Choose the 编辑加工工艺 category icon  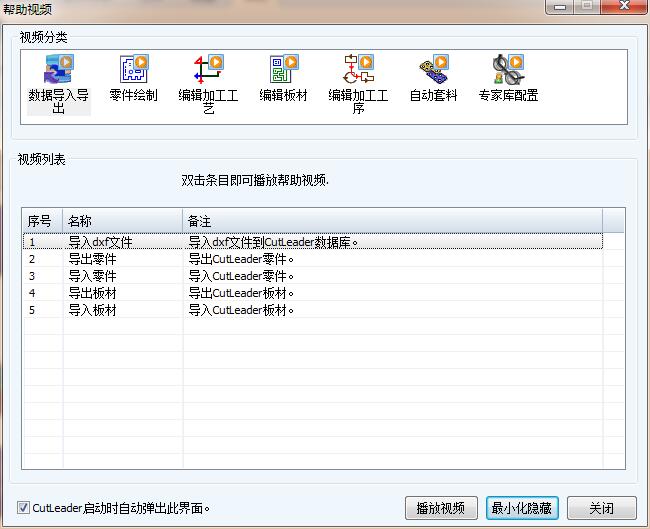[x=208, y=69]
